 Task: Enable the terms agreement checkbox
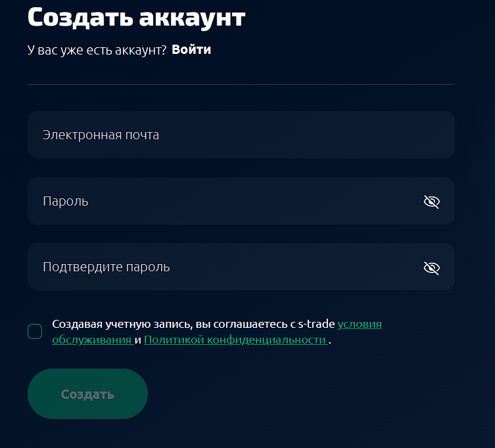(x=35, y=332)
